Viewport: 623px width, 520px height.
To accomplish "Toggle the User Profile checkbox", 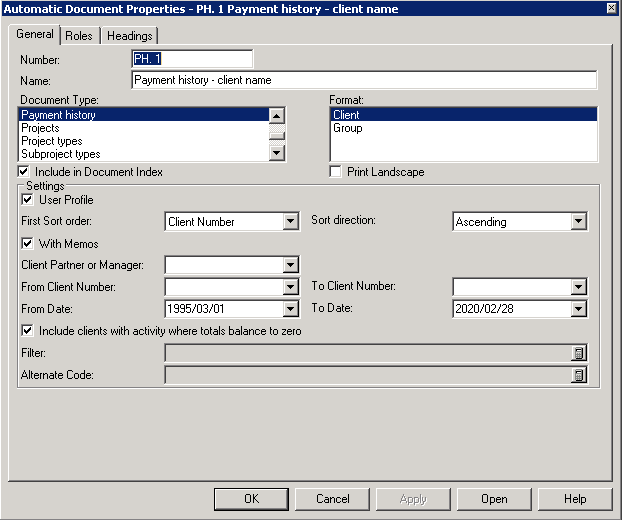I will (x=27, y=200).
